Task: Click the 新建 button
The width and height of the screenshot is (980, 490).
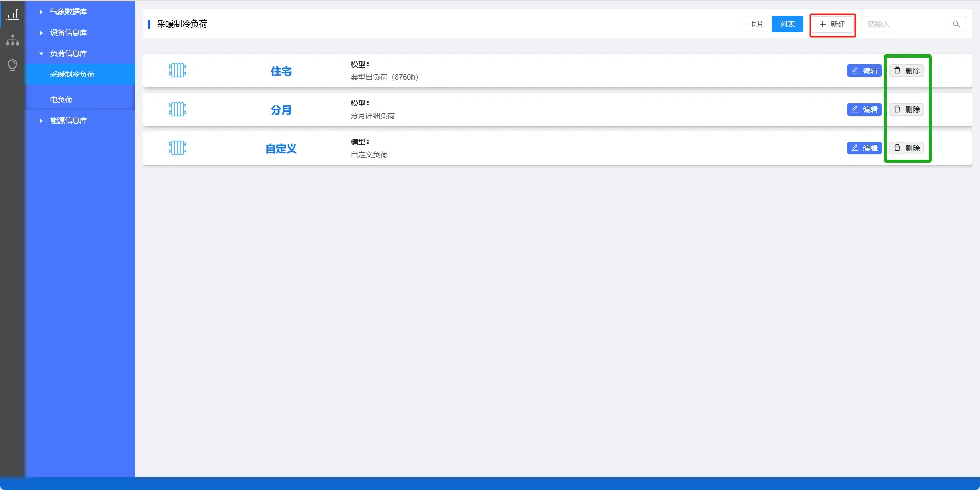Action: 832,24
